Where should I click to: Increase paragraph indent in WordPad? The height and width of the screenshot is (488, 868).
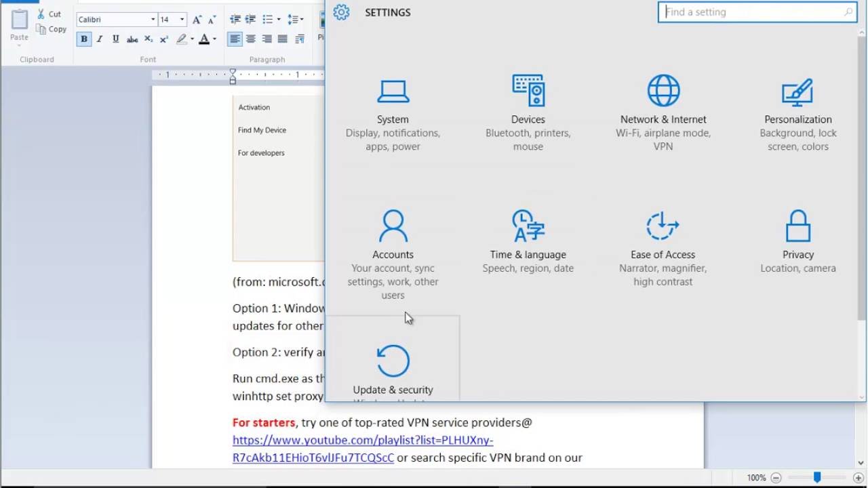point(250,20)
